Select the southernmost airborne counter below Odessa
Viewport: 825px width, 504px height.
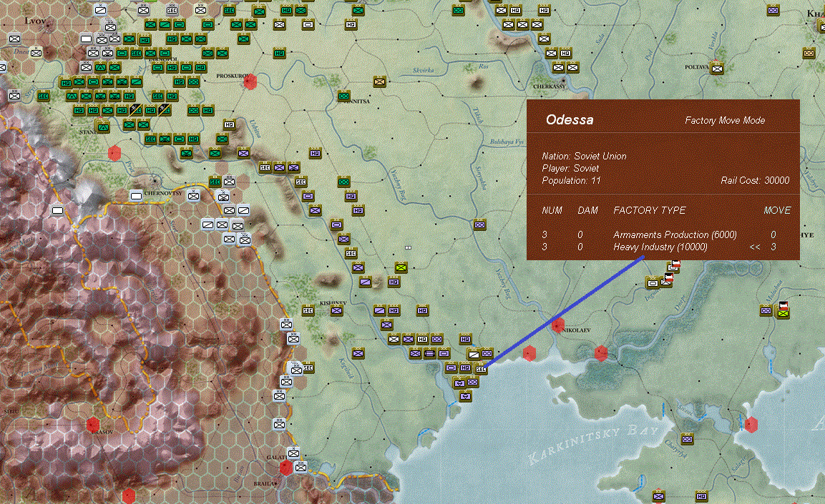465,397
